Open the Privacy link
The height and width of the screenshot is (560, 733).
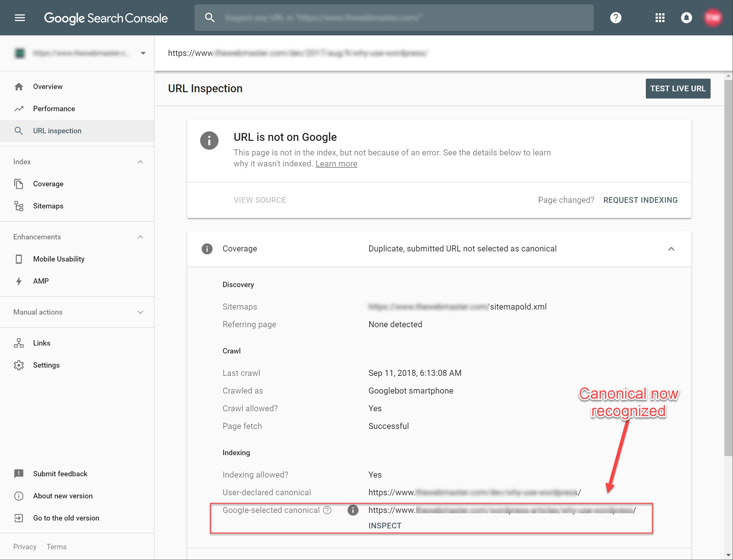coord(25,547)
